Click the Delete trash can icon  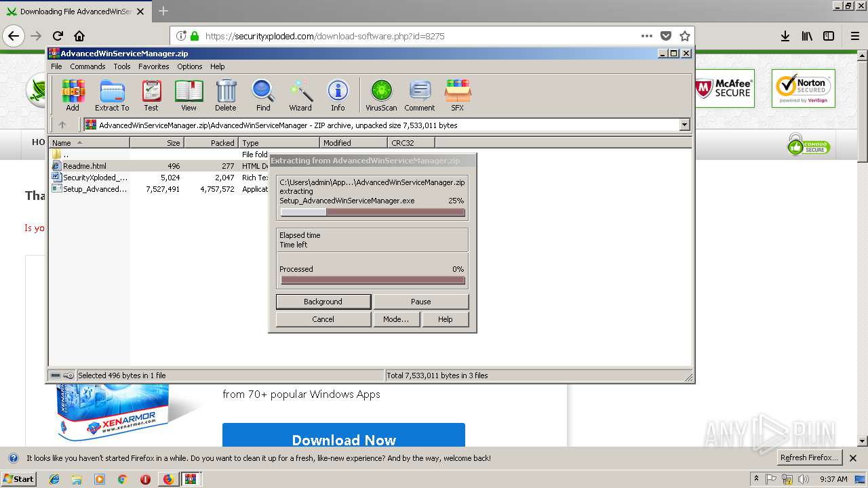226,96
